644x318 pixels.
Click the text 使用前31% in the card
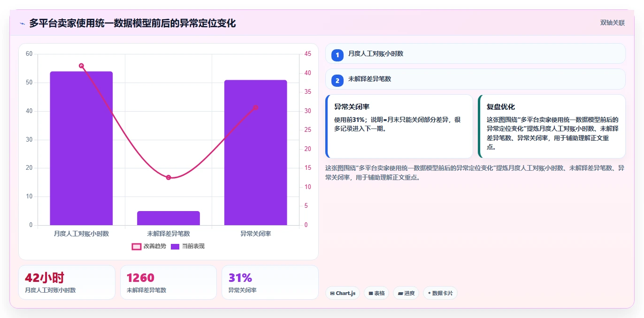pos(350,120)
